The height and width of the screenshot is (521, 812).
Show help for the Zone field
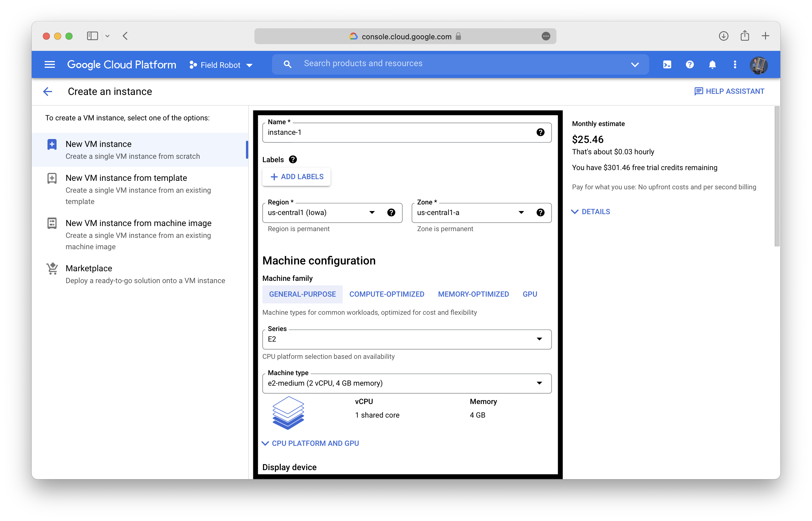(x=541, y=212)
